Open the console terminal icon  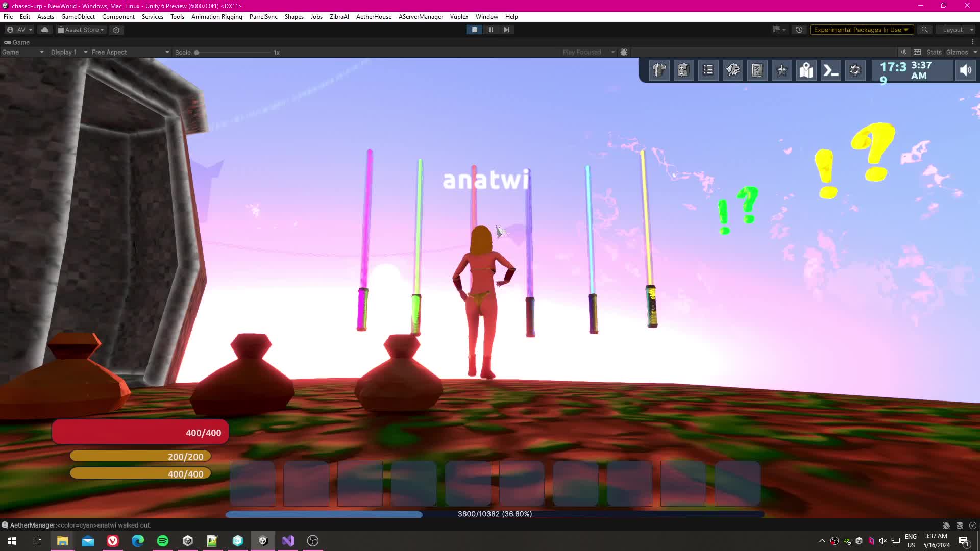[x=830, y=70]
